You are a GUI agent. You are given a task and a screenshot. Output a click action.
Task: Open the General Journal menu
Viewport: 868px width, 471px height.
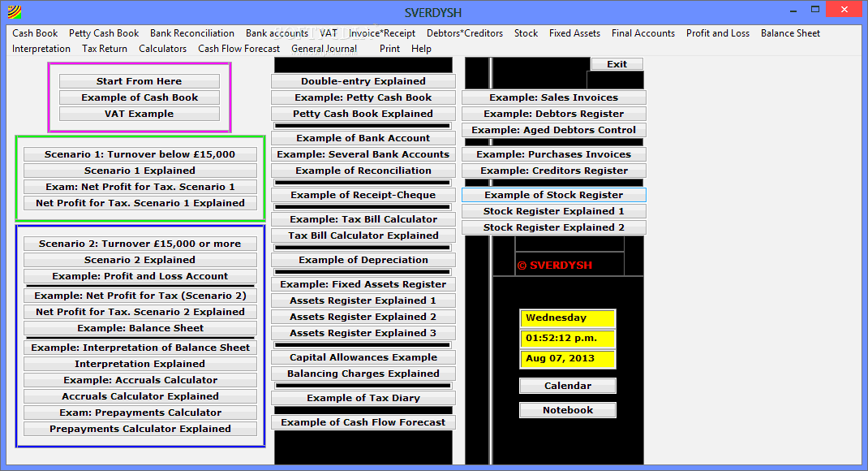click(x=324, y=49)
